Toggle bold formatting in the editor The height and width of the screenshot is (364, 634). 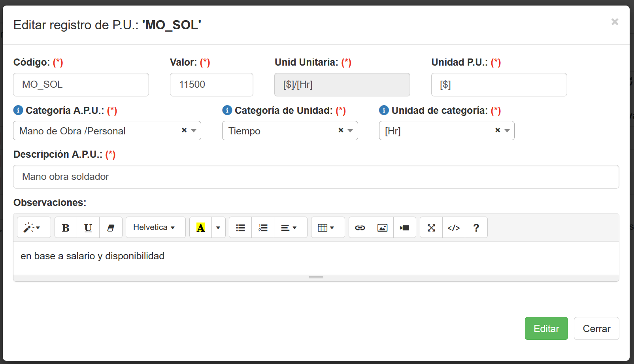pos(66,228)
